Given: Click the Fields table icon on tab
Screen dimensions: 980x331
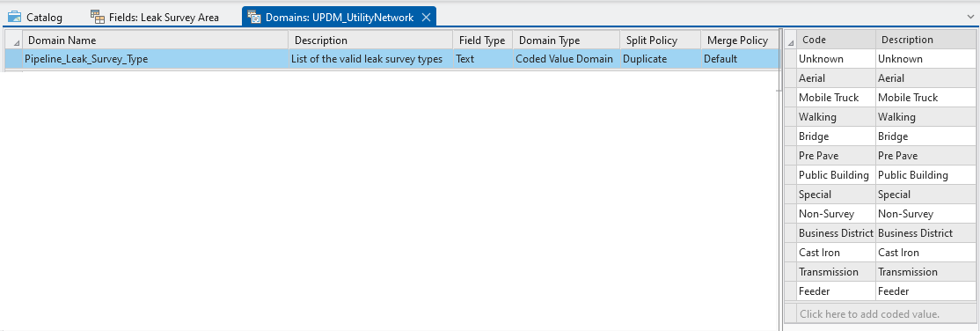Looking at the screenshot, I should (97, 17).
